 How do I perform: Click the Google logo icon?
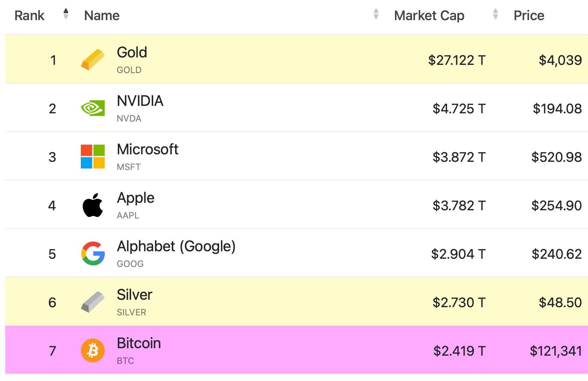[93, 254]
